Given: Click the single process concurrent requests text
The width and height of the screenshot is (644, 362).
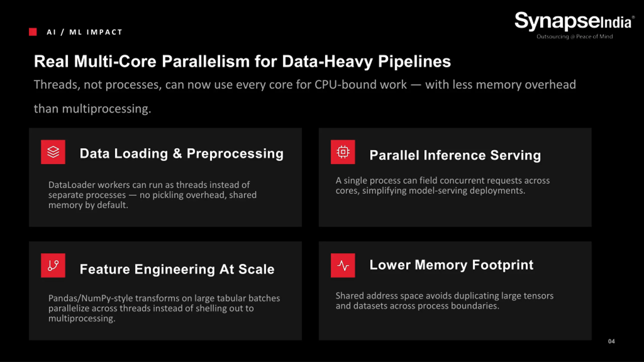Looking at the screenshot, I should [x=443, y=186].
